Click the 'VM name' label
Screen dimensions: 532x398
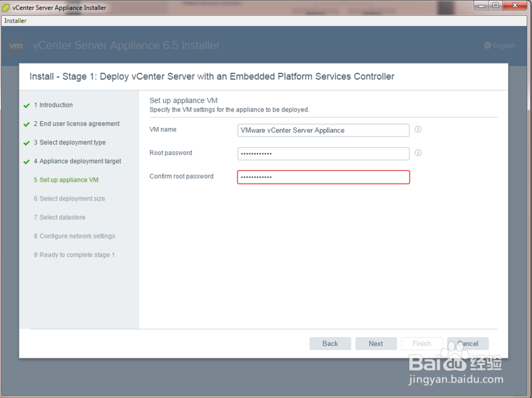tap(163, 130)
